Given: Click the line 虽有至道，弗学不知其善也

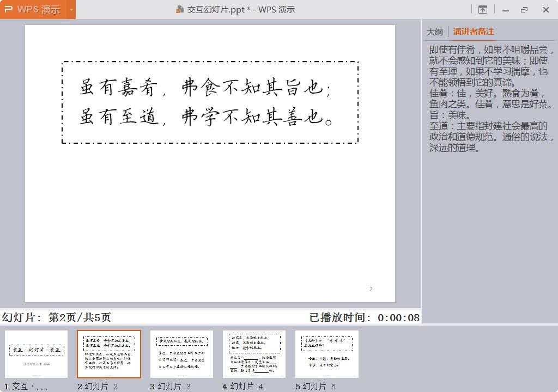Looking at the screenshot, I should coord(205,117).
